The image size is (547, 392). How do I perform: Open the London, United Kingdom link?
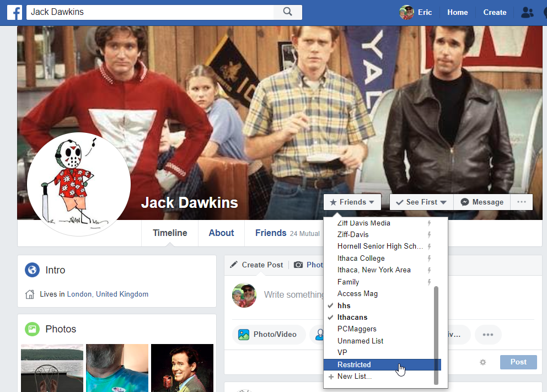(108, 294)
